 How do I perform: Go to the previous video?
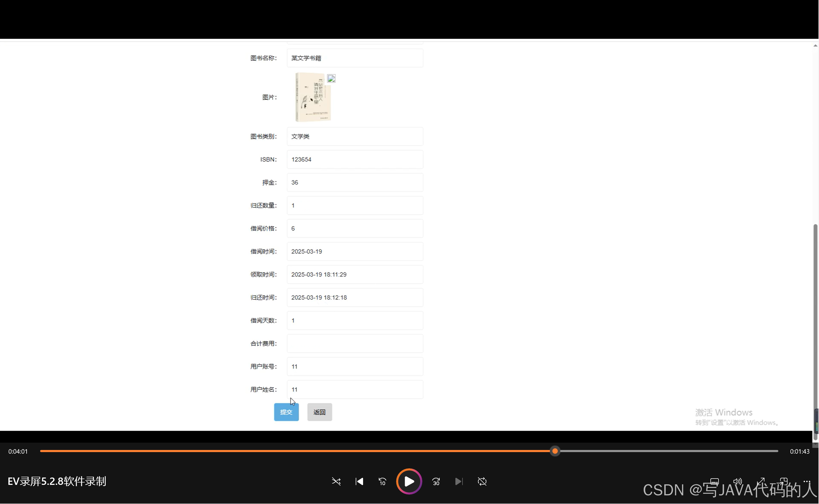click(x=359, y=481)
